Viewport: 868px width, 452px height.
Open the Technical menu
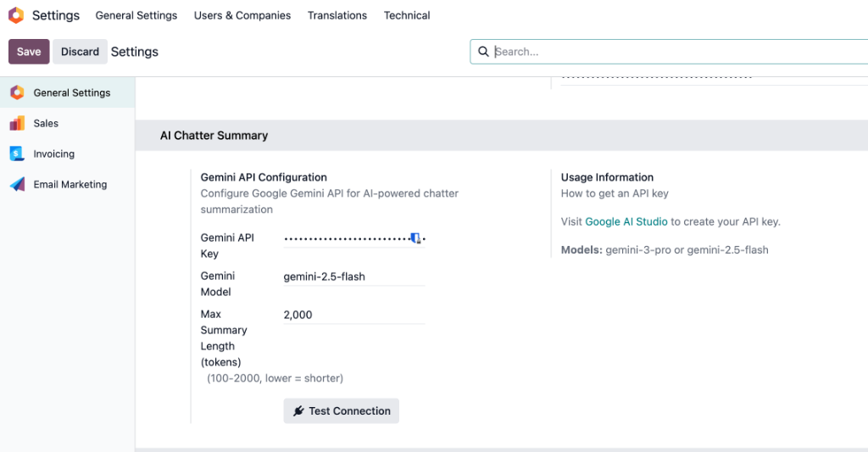[407, 15]
